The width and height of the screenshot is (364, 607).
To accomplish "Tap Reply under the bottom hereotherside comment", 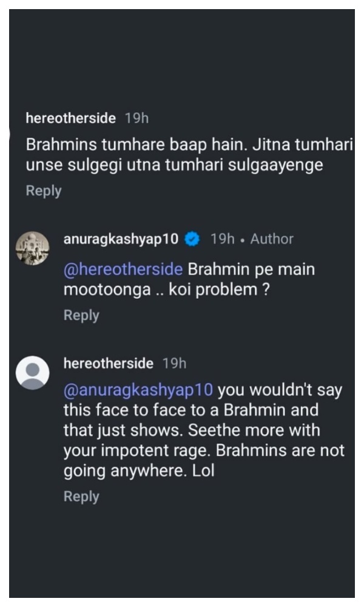I will tap(81, 496).
